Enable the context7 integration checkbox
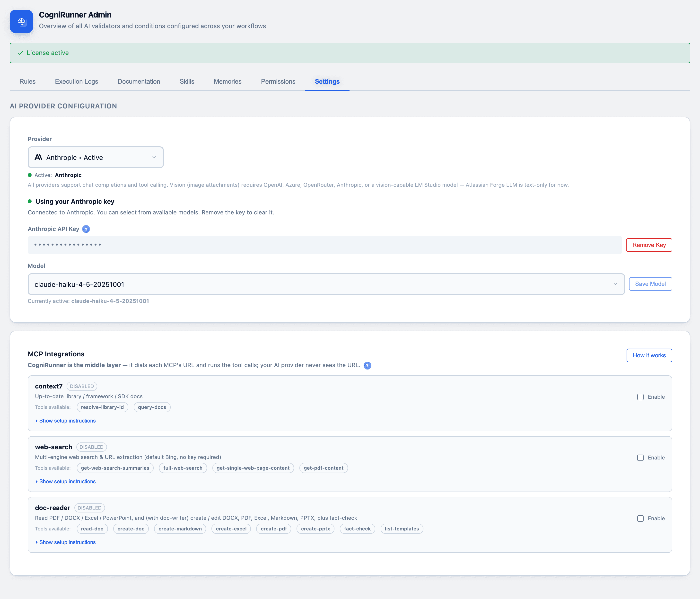This screenshot has width=700, height=599. point(640,397)
